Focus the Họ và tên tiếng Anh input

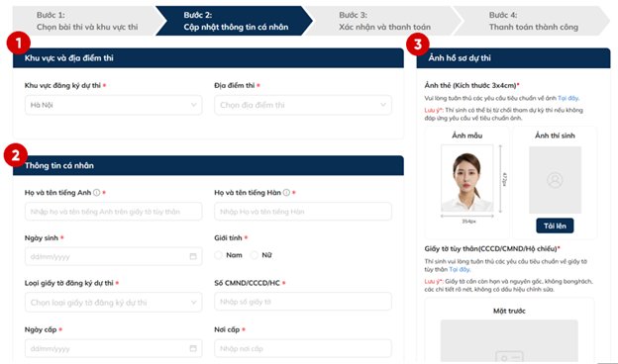point(114,212)
